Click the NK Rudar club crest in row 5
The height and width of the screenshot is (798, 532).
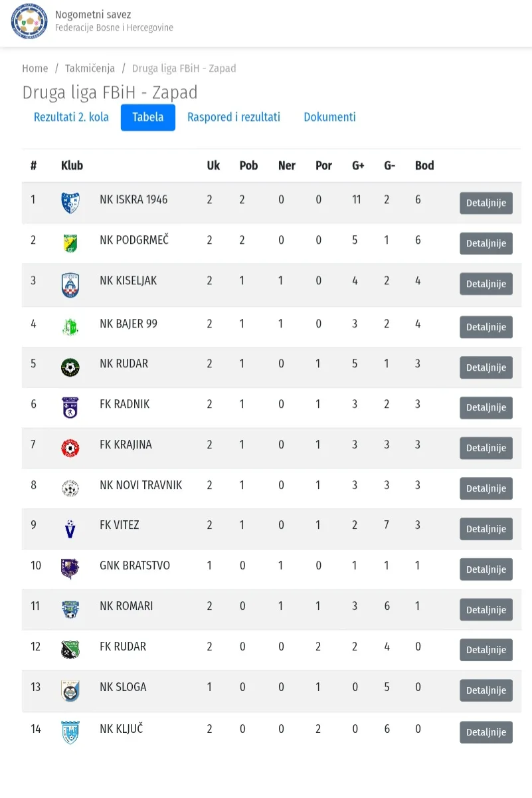coord(70,367)
